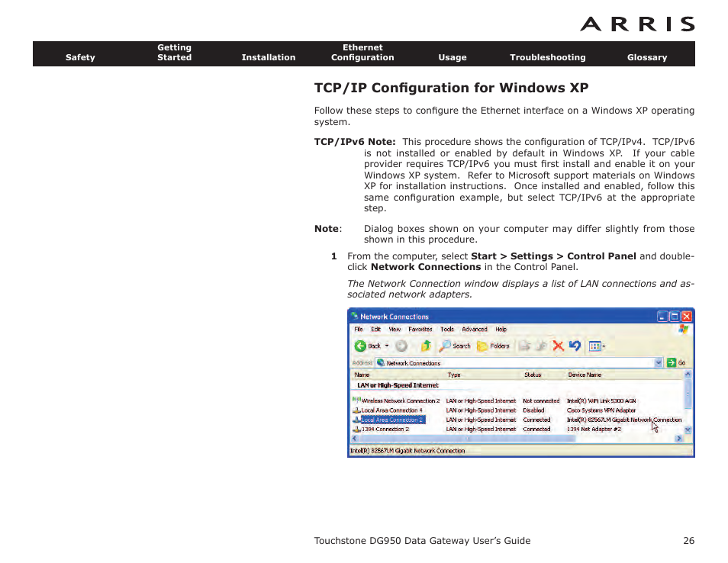Screen dimensions: 728x563
Task: Open the View menu
Action: point(395,329)
